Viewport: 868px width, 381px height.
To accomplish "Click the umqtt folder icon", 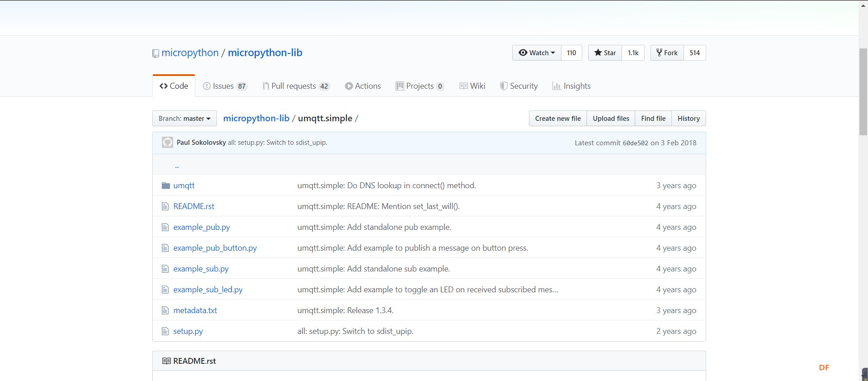I will pos(165,186).
